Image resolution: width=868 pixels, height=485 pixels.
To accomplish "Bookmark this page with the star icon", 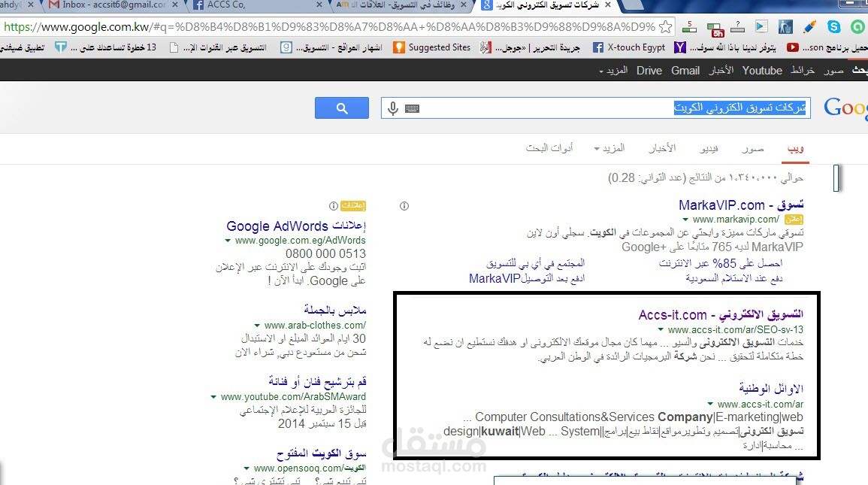I will [x=666, y=26].
